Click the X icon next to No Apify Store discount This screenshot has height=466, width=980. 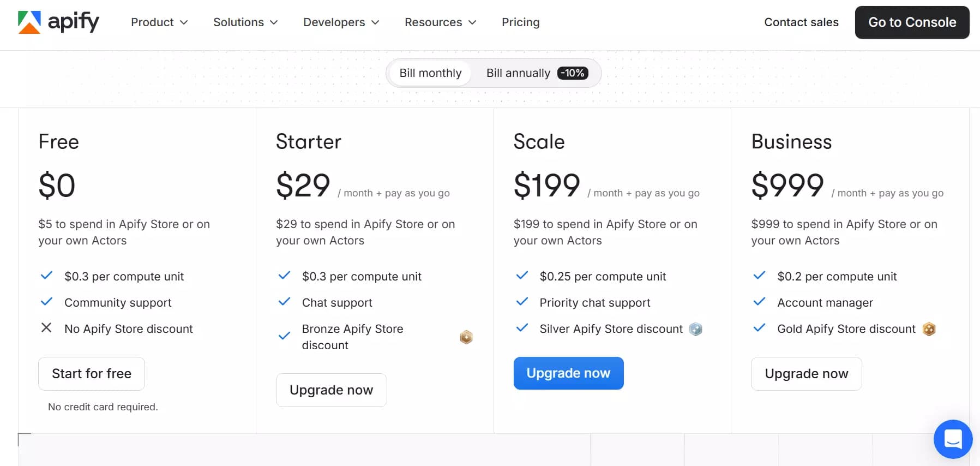coord(46,327)
